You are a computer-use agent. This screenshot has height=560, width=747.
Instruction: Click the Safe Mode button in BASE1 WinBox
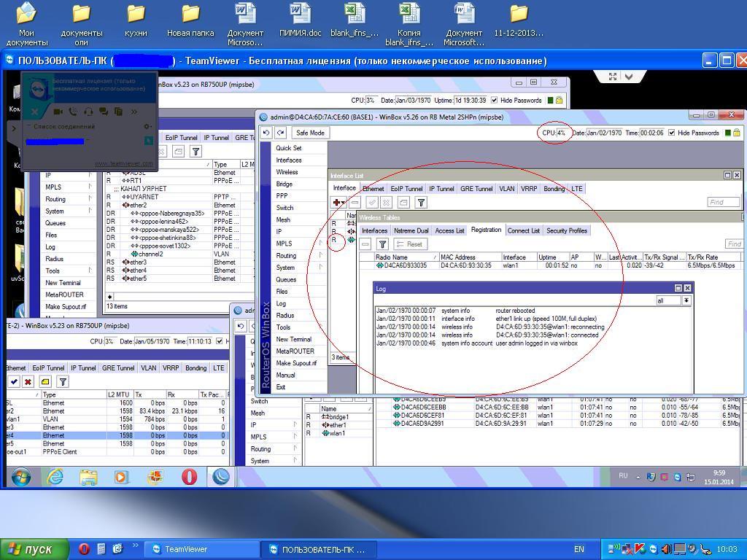pyautogui.click(x=310, y=133)
